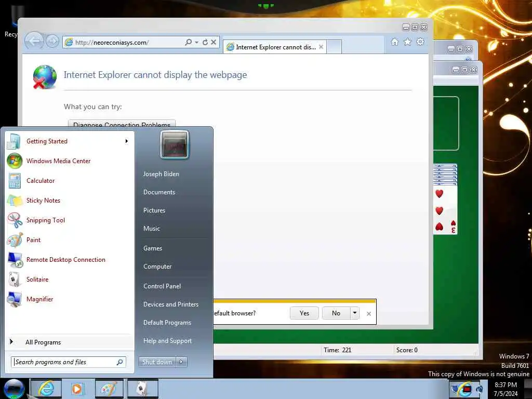Expand the address bar search dropdown arrow
The image size is (532, 399).
196,43
